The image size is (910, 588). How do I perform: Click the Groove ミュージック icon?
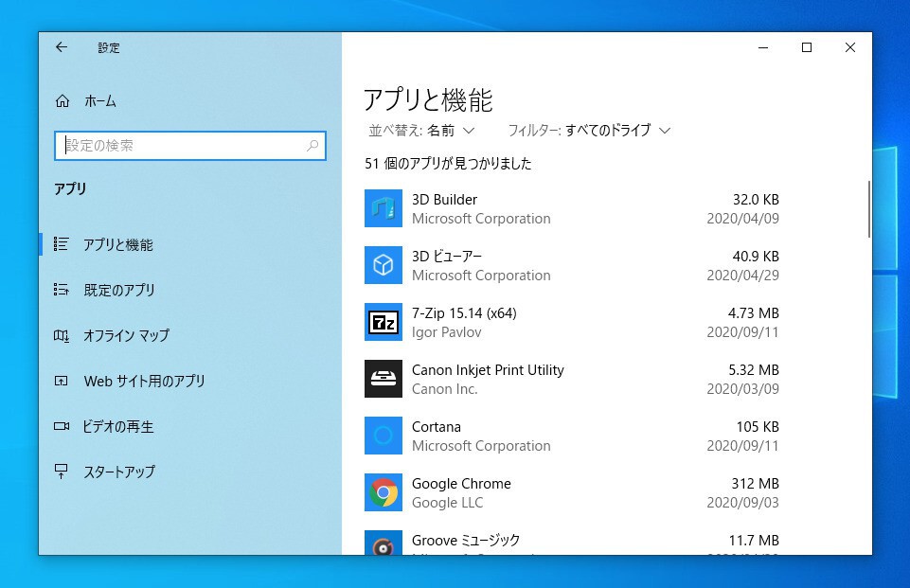[x=383, y=543]
